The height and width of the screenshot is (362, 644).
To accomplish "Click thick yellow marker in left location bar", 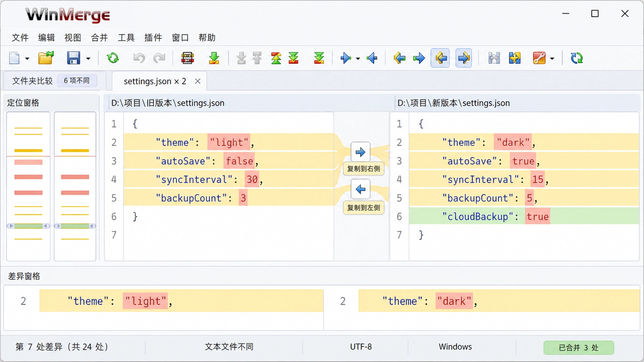I will point(29,150).
